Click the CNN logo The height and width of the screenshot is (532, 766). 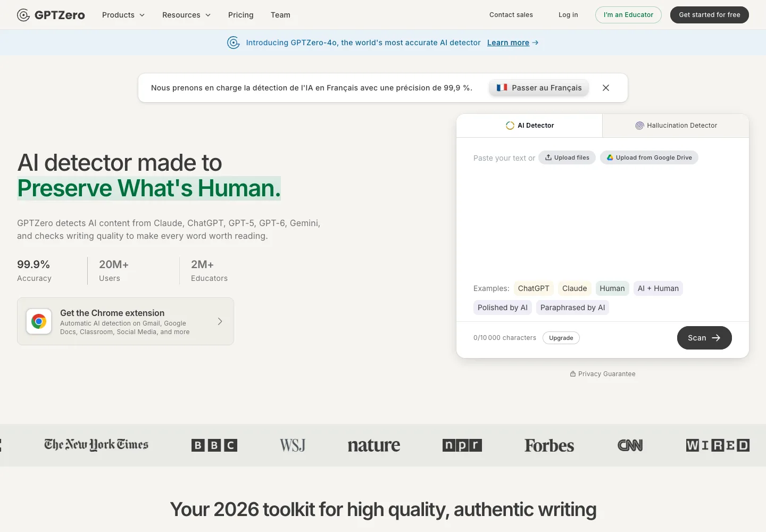click(630, 445)
